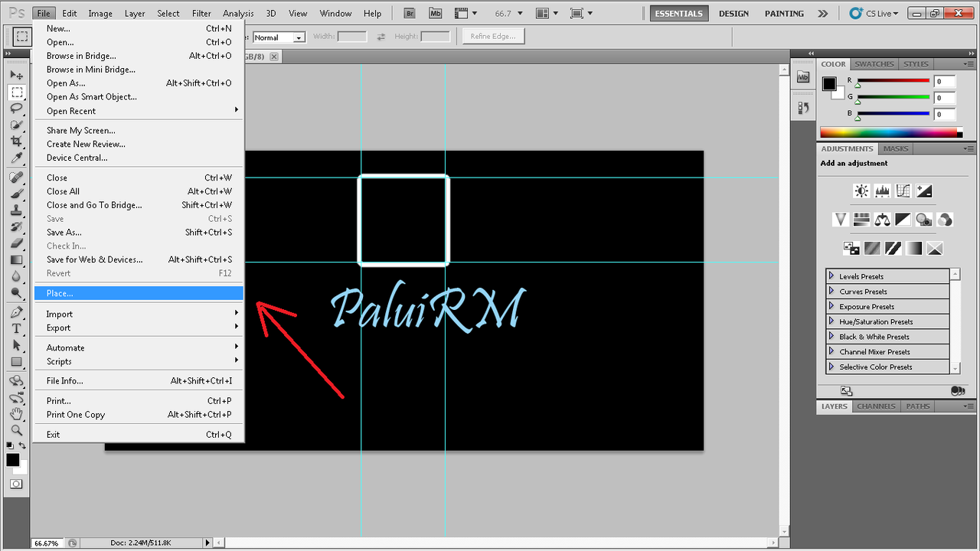Screen dimensions: 980x551
Task: Toggle adjustment clip to layer icon
Action: coord(957,390)
